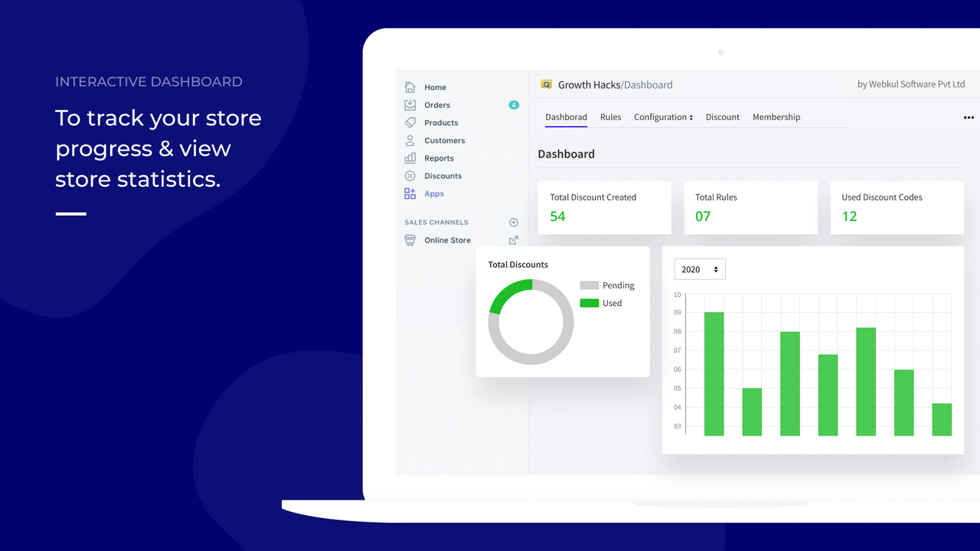Viewport: 980px width, 551px height.
Task: Click the external link icon beside Online Store
Action: 513,240
